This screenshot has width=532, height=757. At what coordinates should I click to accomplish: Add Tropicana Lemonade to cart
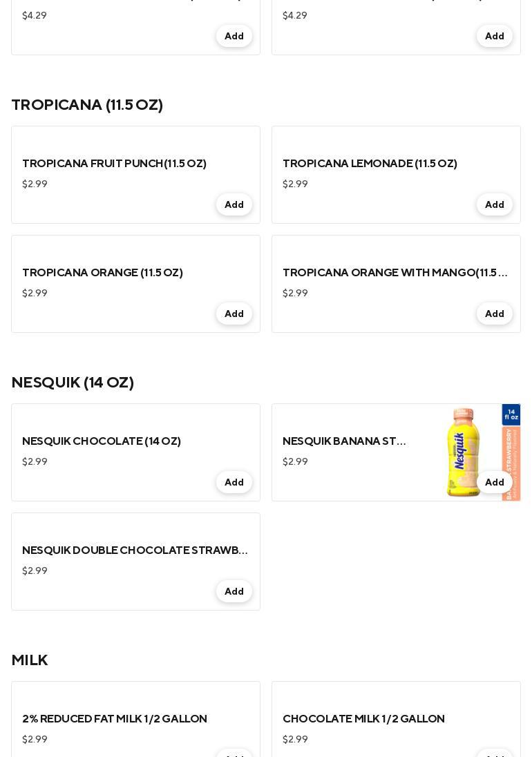(x=494, y=204)
